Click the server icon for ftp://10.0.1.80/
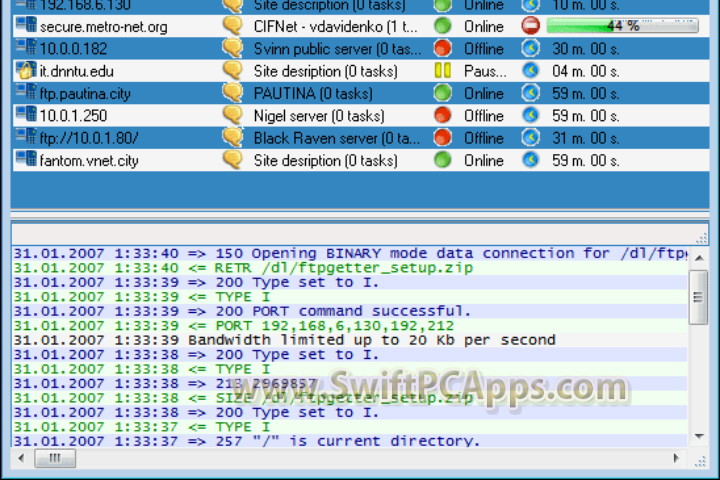The height and width of the screenshot is (480, 720). tap(26, 136)
